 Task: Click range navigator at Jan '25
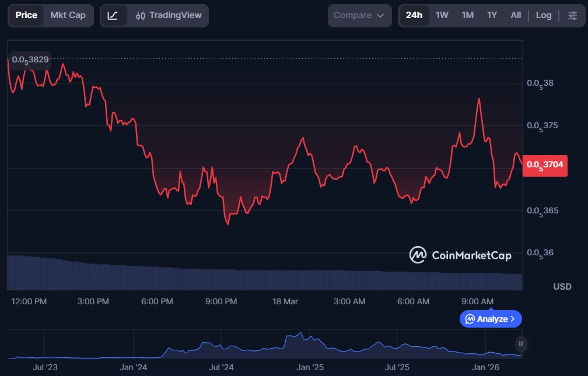[x=310, y=367]
